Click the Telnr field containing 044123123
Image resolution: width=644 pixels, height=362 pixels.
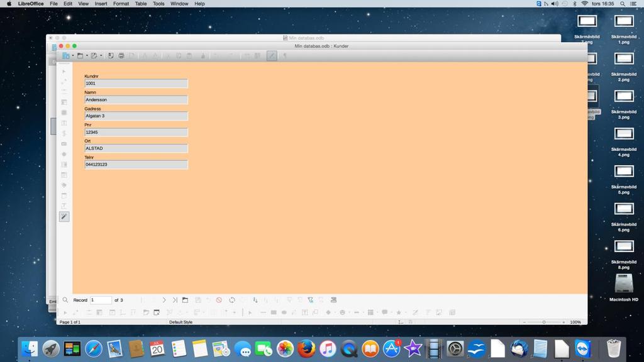coord(136,164)
